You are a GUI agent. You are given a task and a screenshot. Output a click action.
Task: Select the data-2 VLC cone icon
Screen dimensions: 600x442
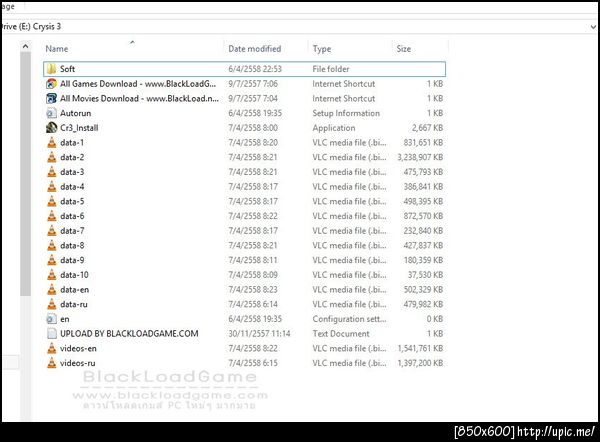coord(51,157)
